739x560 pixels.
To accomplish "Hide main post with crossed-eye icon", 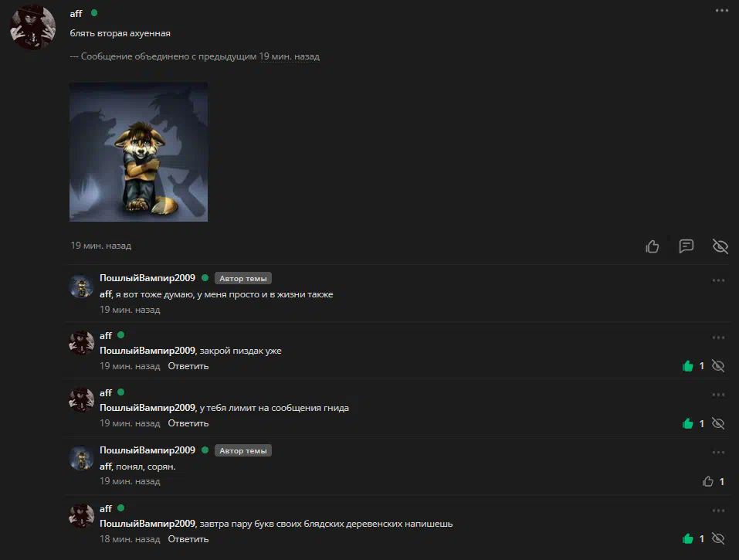I will click(x=720, y=246).
